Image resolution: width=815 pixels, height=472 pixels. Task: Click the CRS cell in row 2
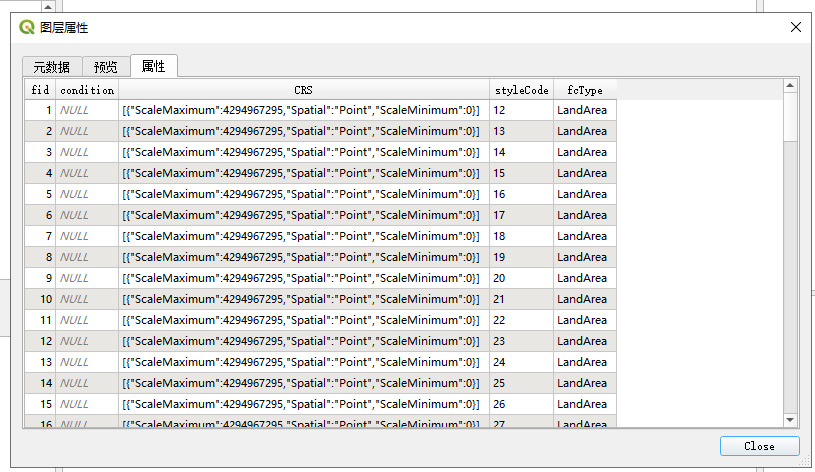click(304, 132)
